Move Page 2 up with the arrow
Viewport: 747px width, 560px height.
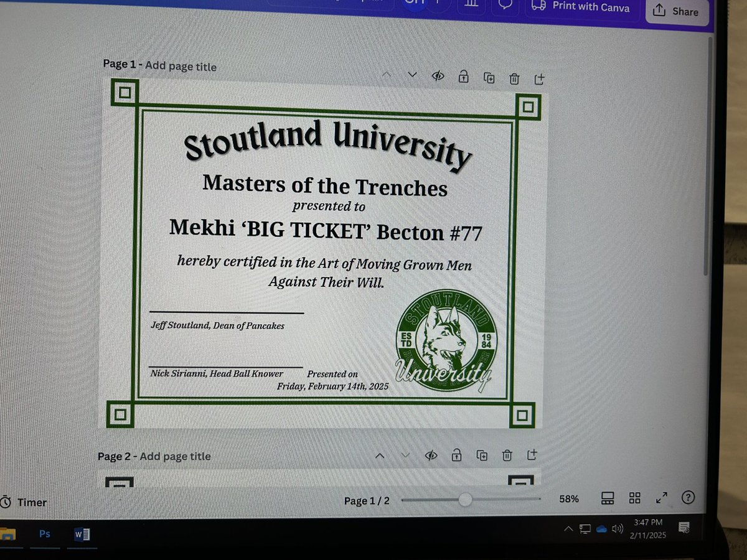(380, 455)
